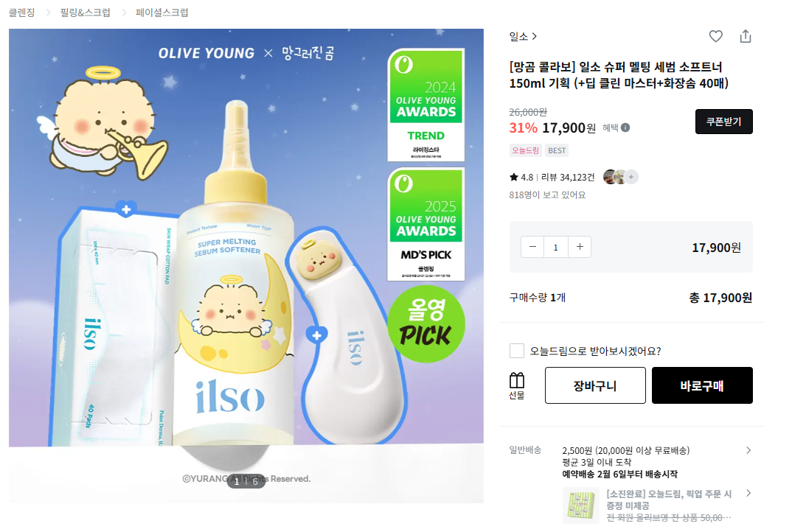This screenshot has height=532, width=792.
Task: Add product to wishlist with heart icon
Action: pyautogui.click(x=715, y=36)
